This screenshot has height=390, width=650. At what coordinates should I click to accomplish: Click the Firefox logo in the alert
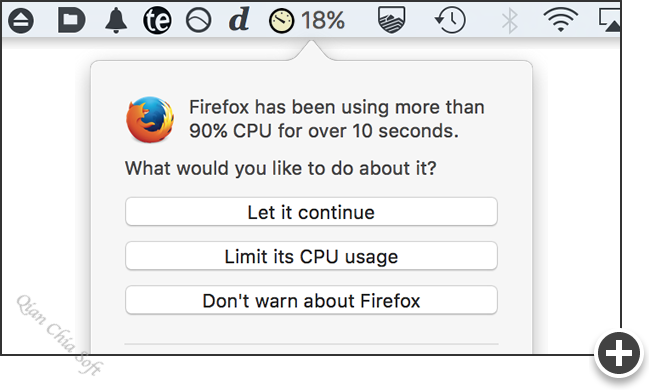pos(150,119)
